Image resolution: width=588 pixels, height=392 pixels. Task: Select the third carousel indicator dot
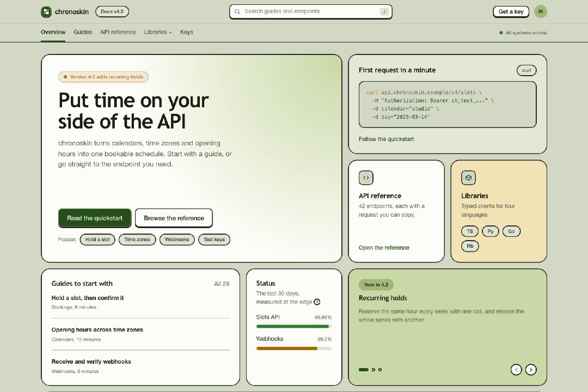pyautogui.click(x=380, y=370)
